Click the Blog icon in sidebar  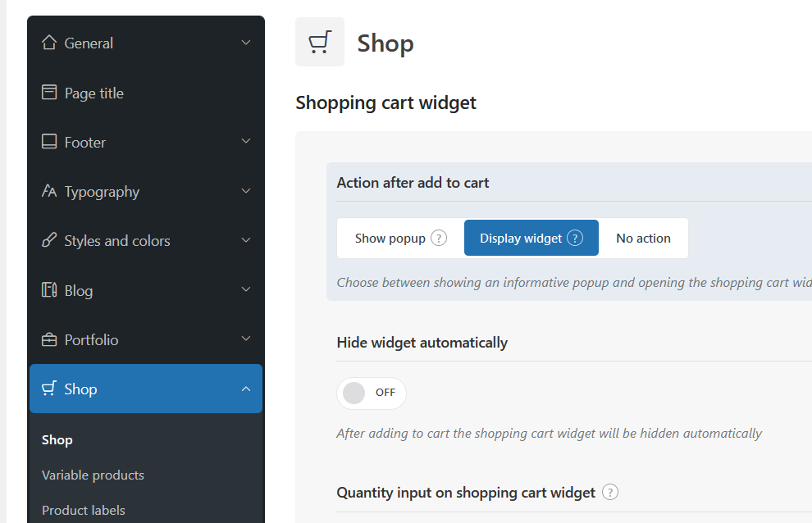click(50, 290)
